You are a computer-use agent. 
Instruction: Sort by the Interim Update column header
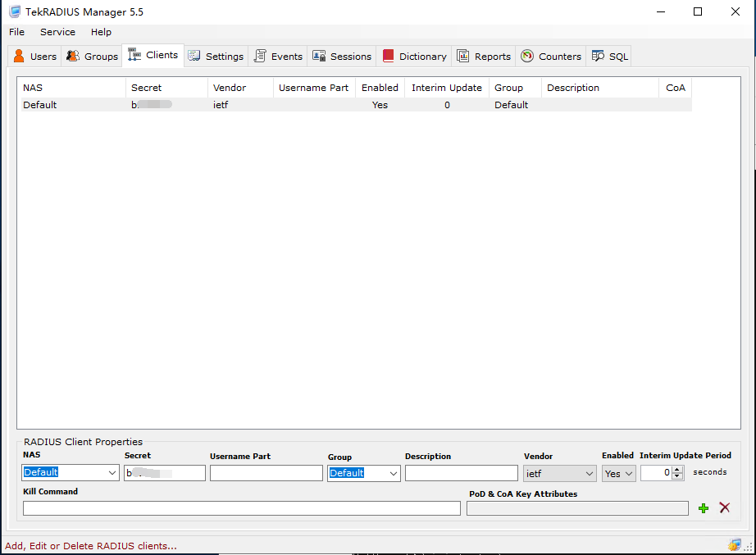click(447, 88)
